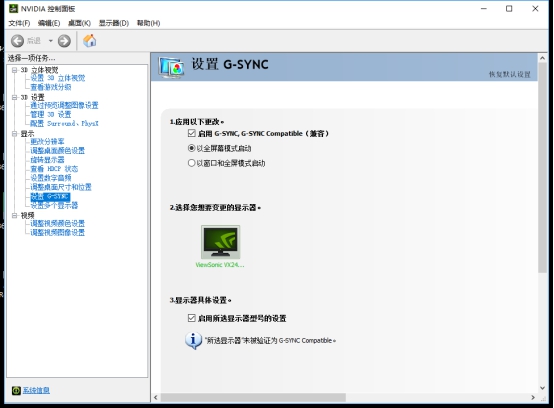This screenshot has height=408, width=554.
Task: Open the 桌面(K) menu
Action: pyautogui.click(x=79, y=23)
